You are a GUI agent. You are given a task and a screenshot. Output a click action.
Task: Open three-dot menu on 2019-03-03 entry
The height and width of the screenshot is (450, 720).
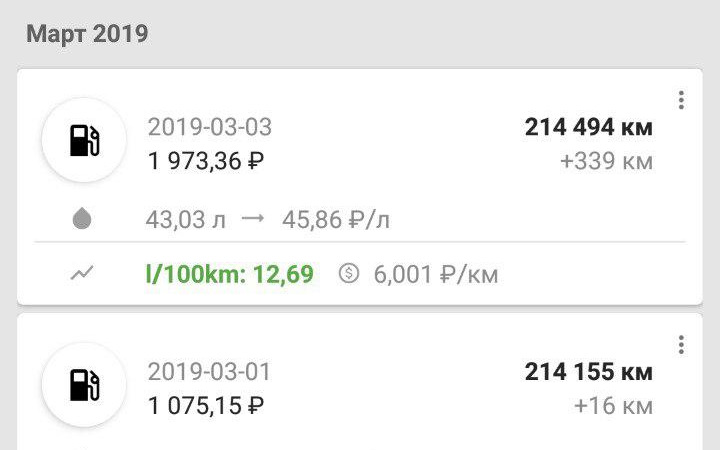[x=681, y=100]
